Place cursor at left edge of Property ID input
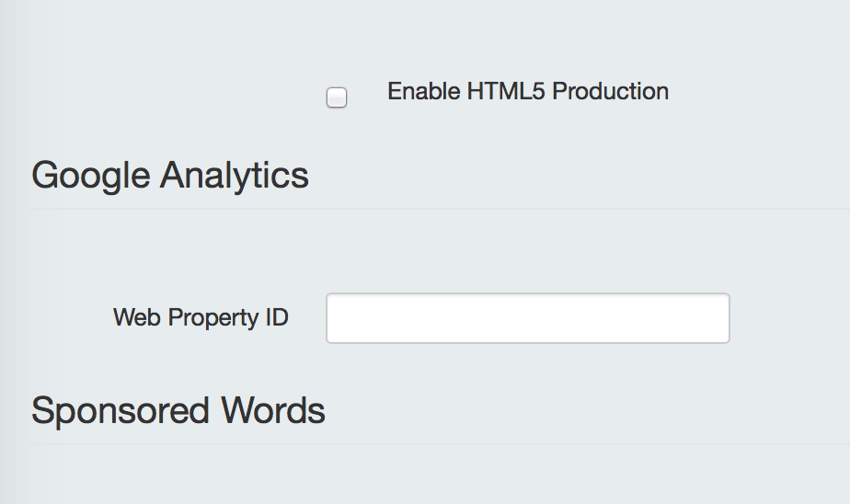This screenshot has width=850, height=504. tap(332, 318)
